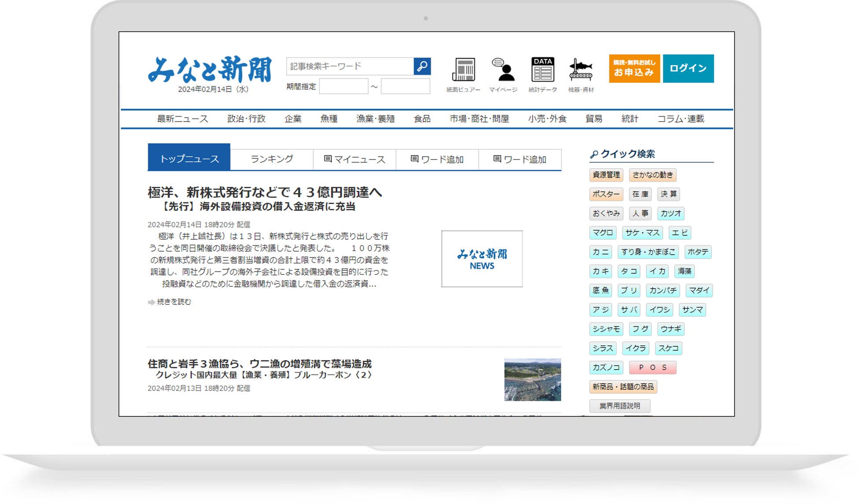Viewport: 859px width, 504px height.
Task: Open the 魚種 navigation menu
Action: (329, 119)
